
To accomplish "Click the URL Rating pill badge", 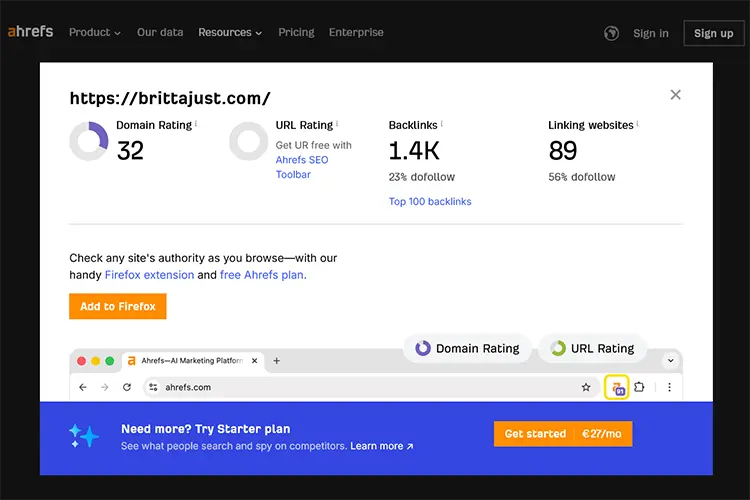I will point(592,348).
